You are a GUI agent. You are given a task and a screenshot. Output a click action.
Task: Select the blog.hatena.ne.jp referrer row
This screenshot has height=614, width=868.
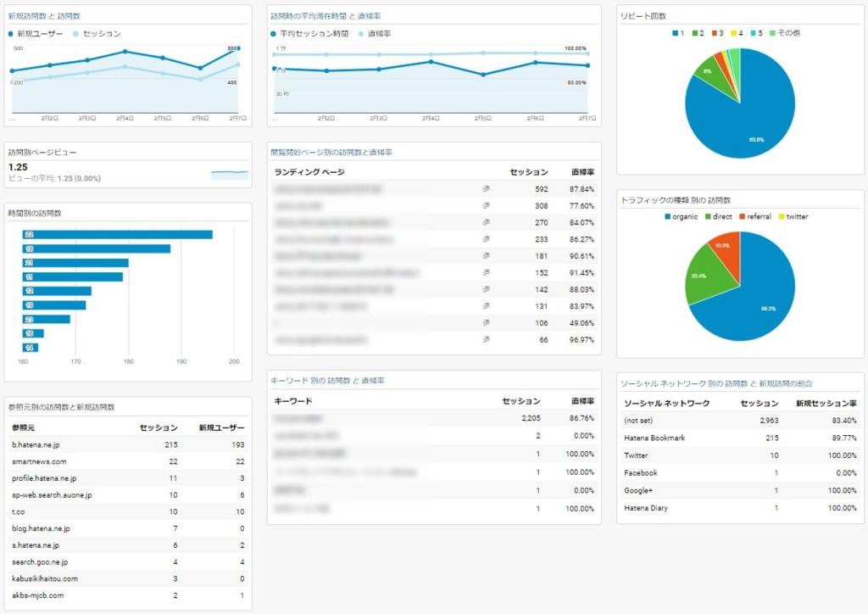click(128, 528)
